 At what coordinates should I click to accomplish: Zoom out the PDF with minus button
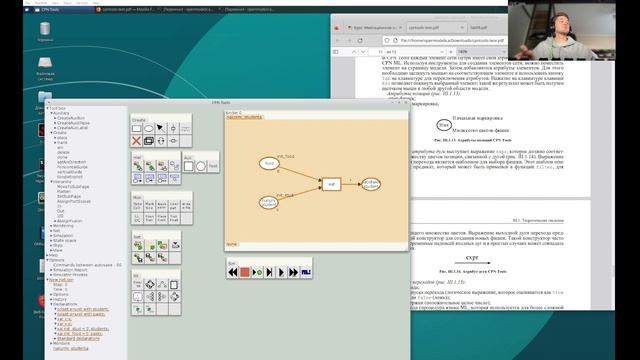coord(442,52)
